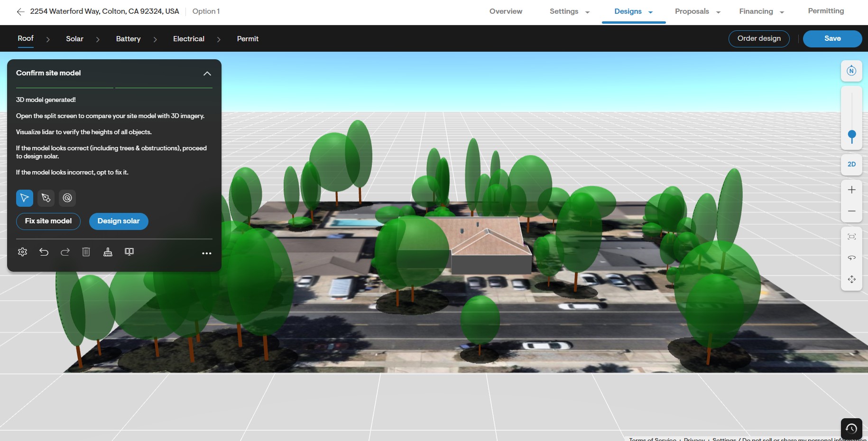Zoom in with plus button

[851, 190]
